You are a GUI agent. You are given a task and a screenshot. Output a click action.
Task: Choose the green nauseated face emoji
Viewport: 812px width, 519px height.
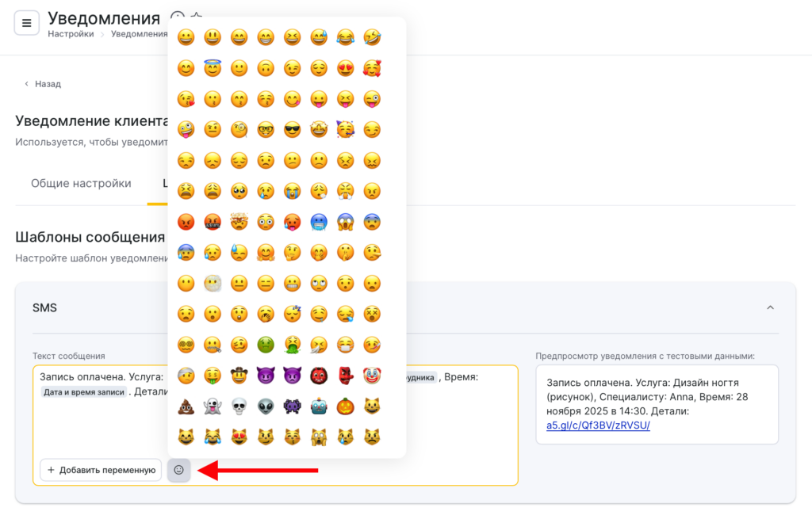[x=266, y=345]
